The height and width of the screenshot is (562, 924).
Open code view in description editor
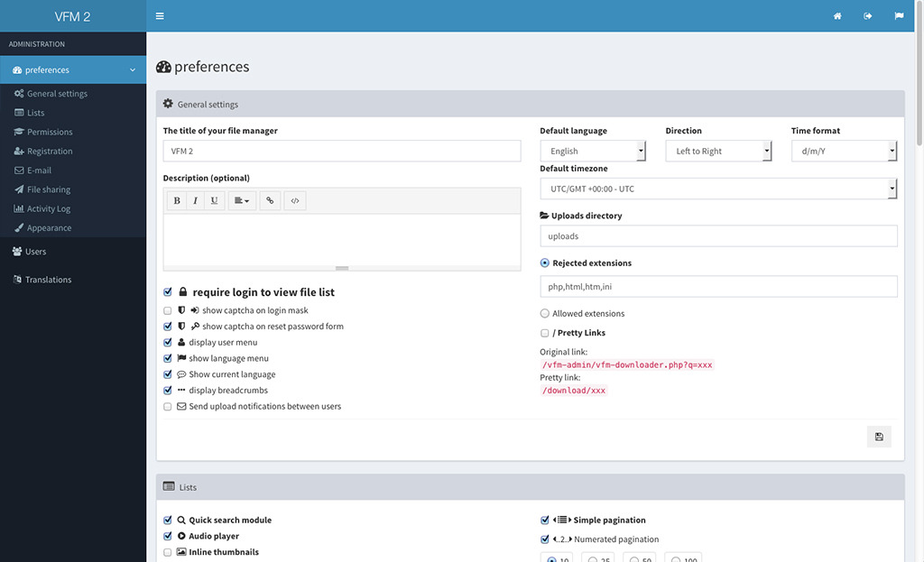point(294,201)
